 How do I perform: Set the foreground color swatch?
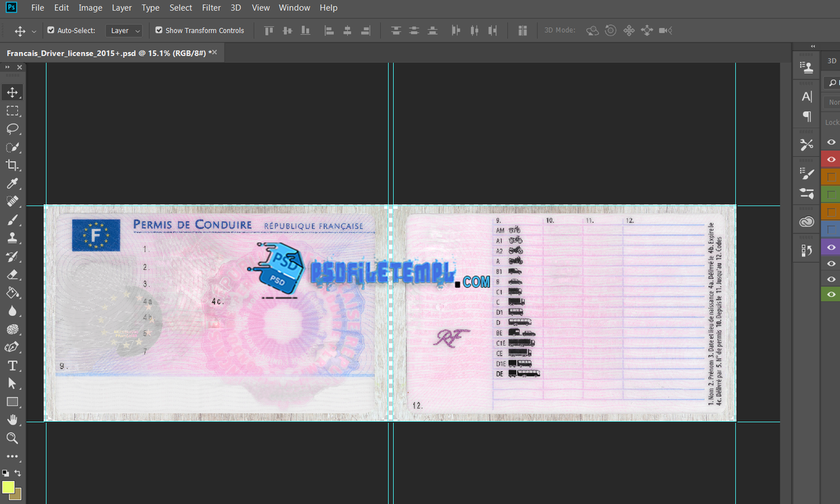pyautogui.click(x=8, y=487)
